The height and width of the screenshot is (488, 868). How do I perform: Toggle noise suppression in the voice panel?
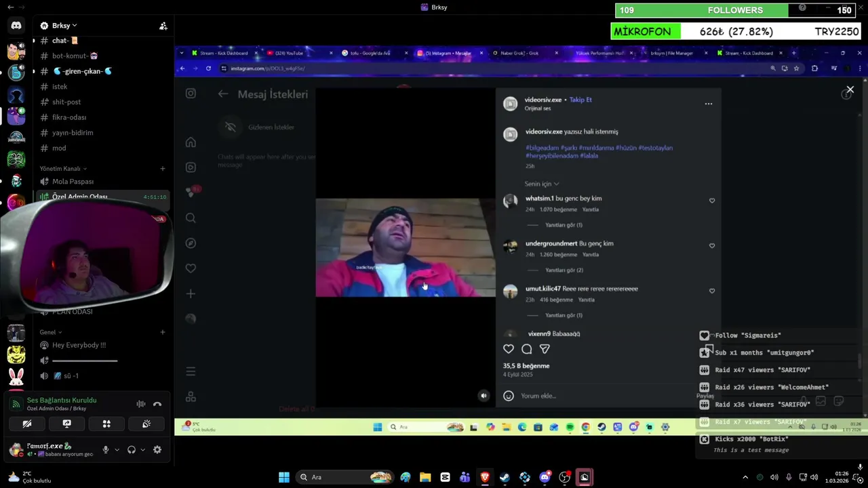[141, 404]
